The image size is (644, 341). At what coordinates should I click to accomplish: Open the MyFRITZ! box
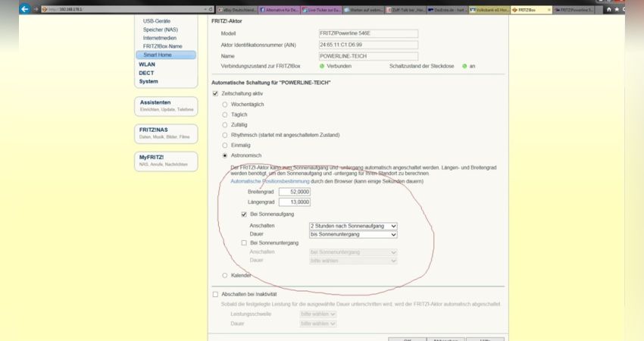166,161
